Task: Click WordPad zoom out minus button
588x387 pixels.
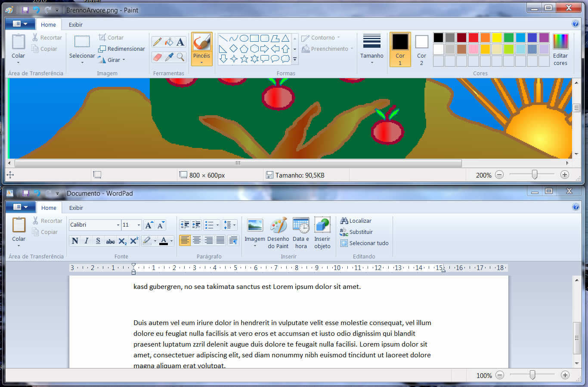Action: 500,375
